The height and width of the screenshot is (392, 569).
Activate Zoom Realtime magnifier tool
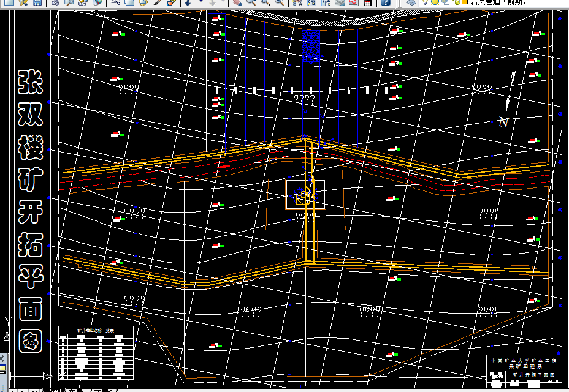pos(251,2)
